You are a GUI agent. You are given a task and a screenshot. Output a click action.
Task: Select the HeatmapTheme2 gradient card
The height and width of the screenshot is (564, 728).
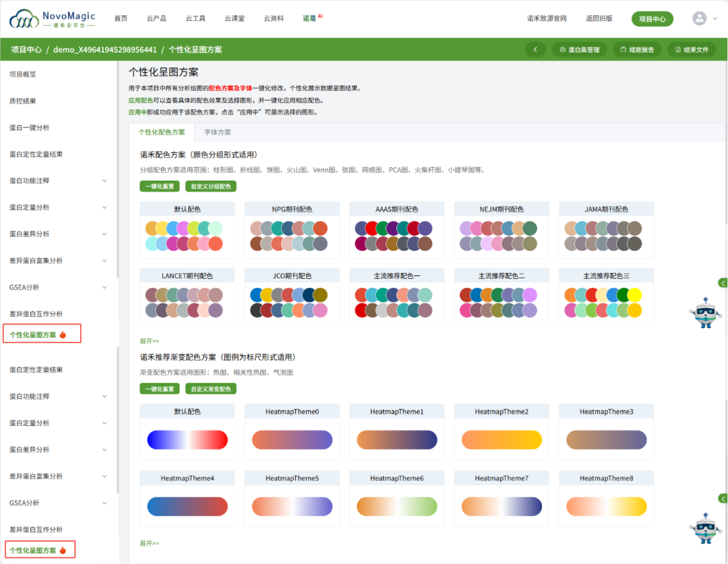click(502, 432)
